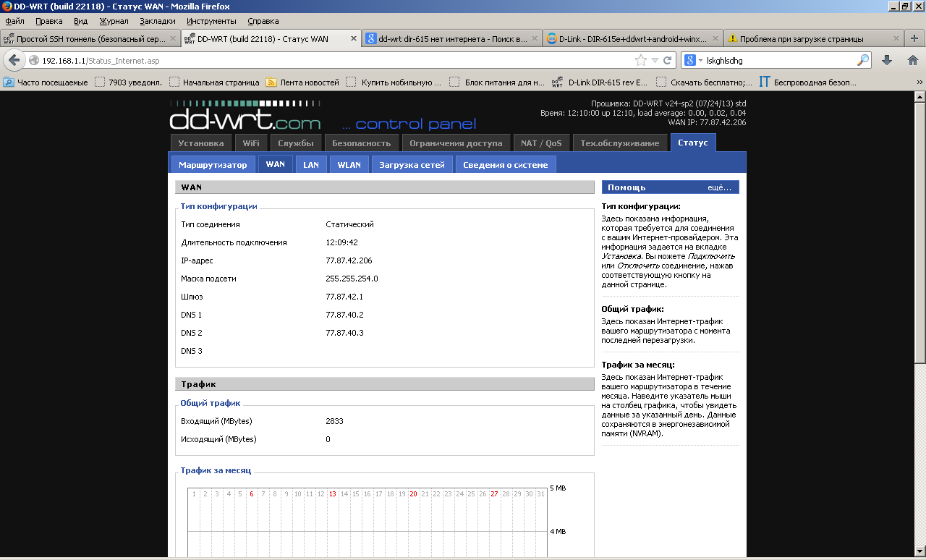Open the Маршрутизатор status sub-tab
The height and width of the screenshot is (560, 926).
coord(213,165)
